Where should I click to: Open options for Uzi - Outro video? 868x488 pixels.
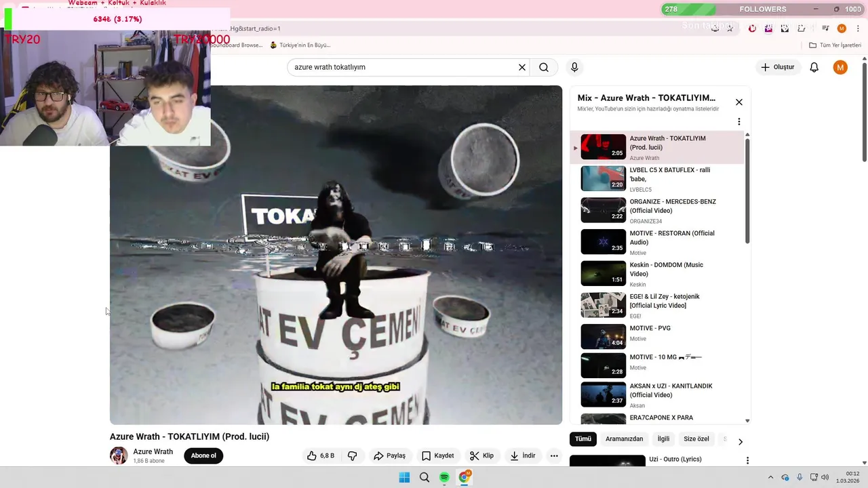(747, 460)
